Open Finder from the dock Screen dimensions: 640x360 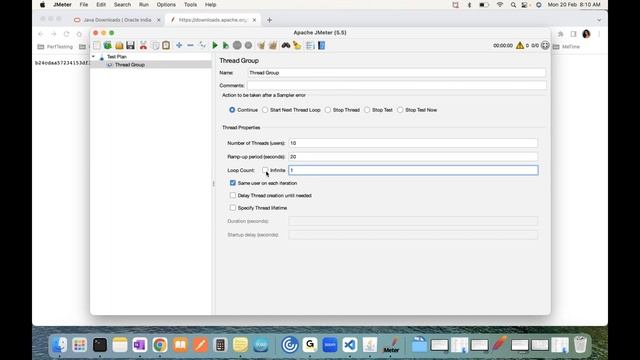(60, 345)
